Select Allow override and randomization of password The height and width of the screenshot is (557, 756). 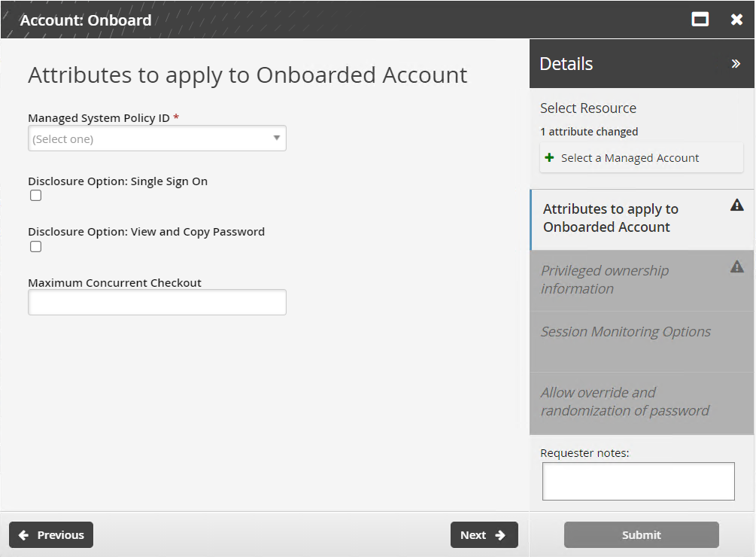624,402
